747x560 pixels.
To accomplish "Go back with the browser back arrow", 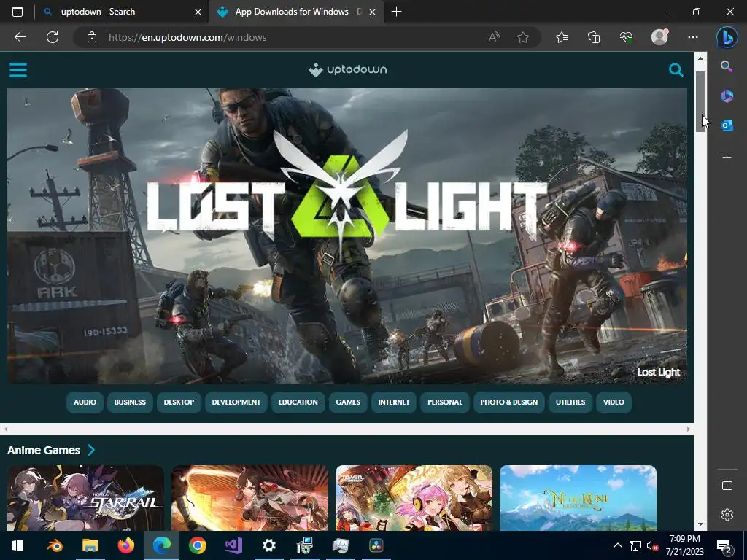I will point(20,37).
